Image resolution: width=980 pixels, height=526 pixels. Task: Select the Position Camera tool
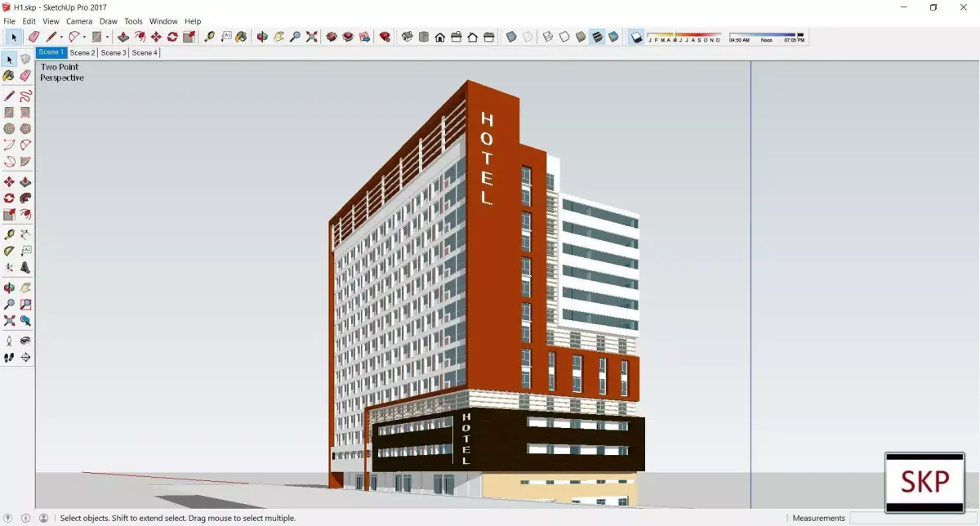coord(9,341)
